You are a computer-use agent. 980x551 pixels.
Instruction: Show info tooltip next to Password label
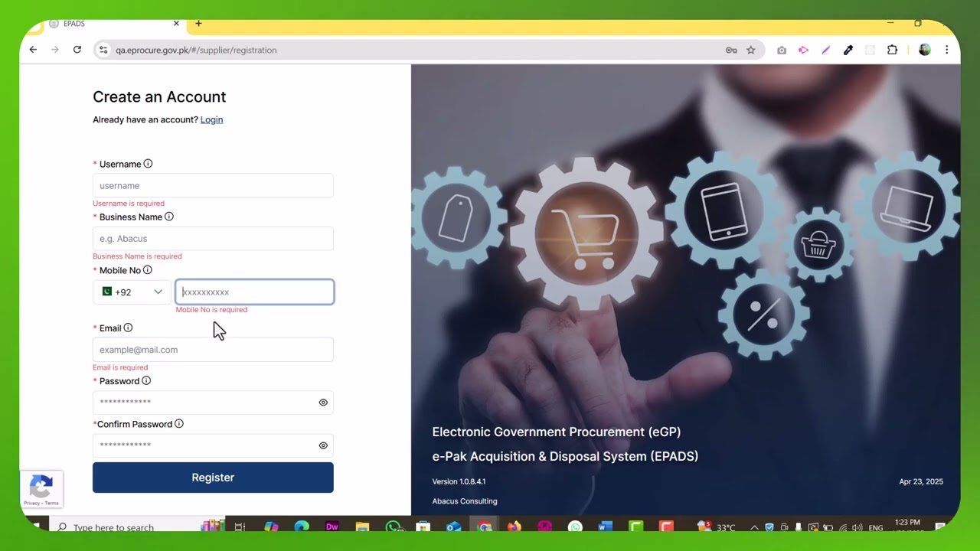pyautogui.click(x=146, y=380)
